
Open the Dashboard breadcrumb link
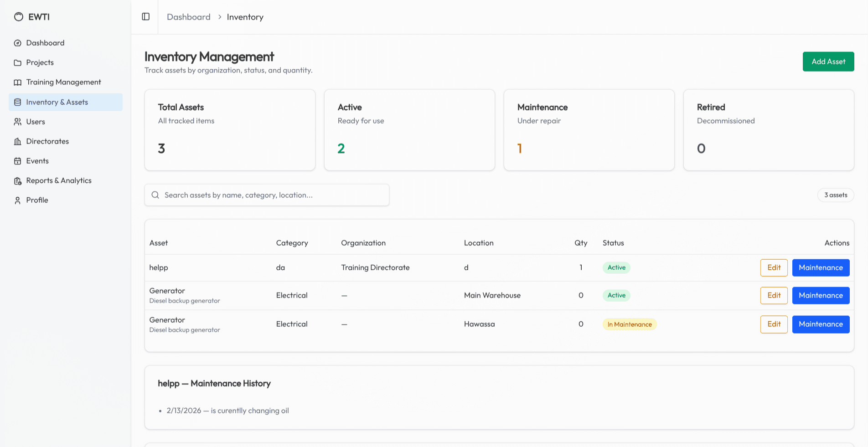tap(188, 17)
